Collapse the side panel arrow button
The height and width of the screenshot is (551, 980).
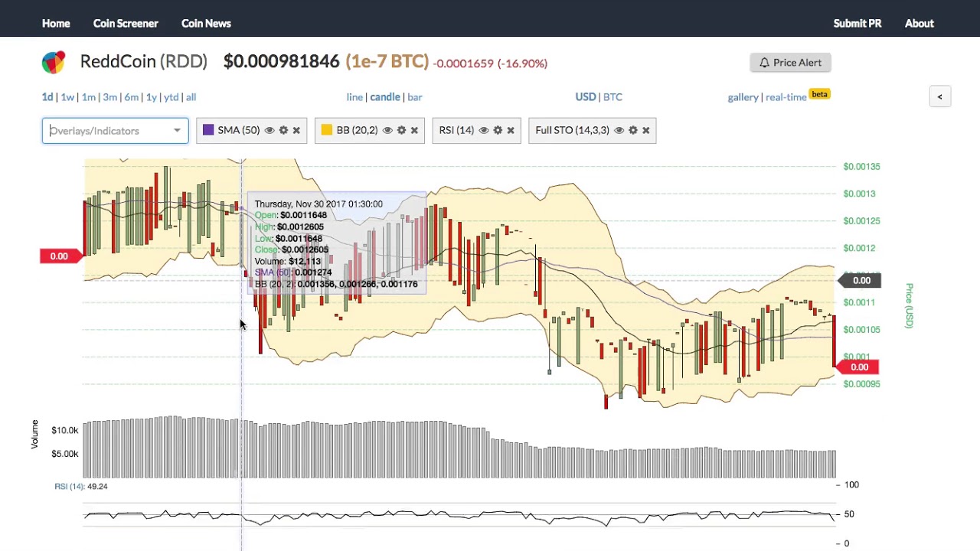click(940, 96)
